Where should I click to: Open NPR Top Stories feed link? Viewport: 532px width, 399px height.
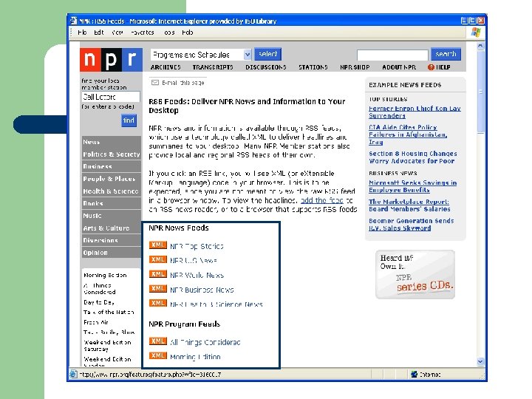pos(197,246)
